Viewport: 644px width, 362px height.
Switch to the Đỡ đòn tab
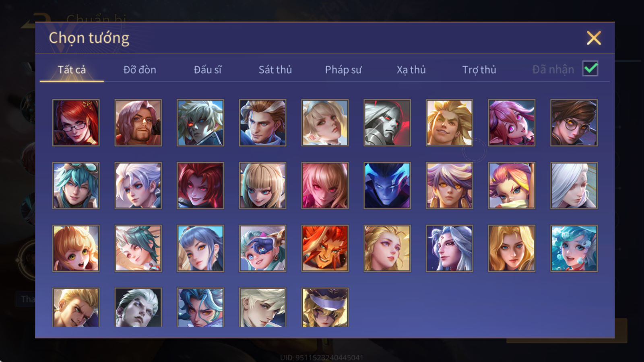[140, 70]
